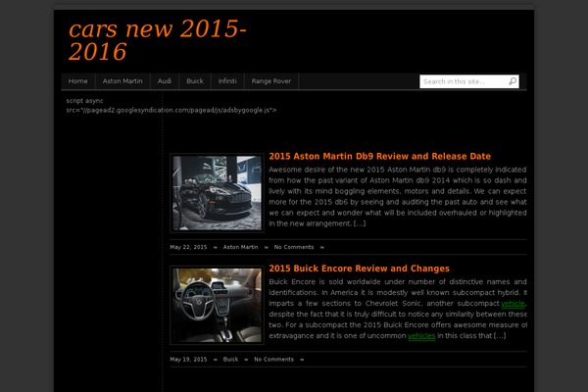Open the Audi menu category
Image resolution: width=588 pixels, height=392 pixels.
(x=165, y=81)
